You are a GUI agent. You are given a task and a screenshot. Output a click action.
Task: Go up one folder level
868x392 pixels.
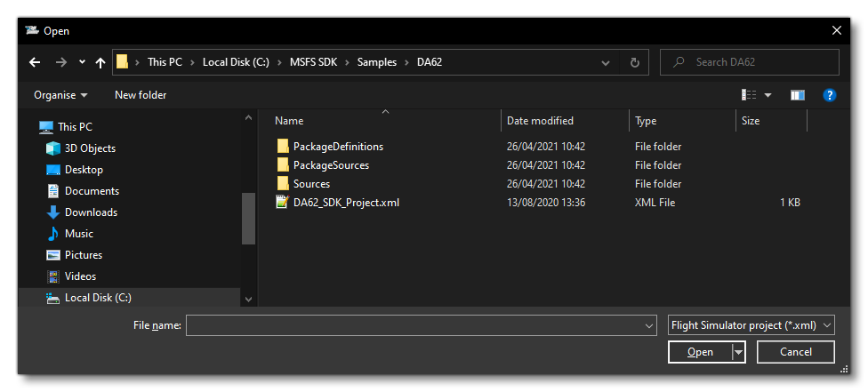point(100,62)
